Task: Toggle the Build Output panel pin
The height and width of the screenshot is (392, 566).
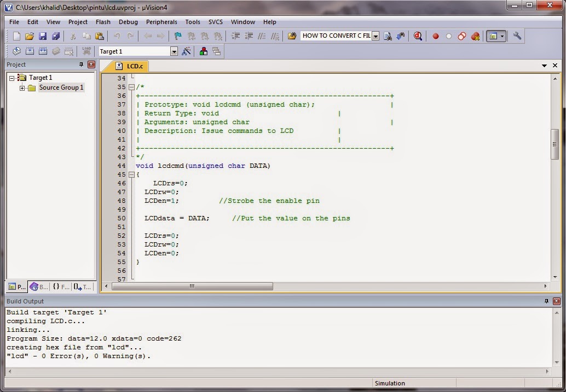Action: pyautogui.click(x=546, y=301)
